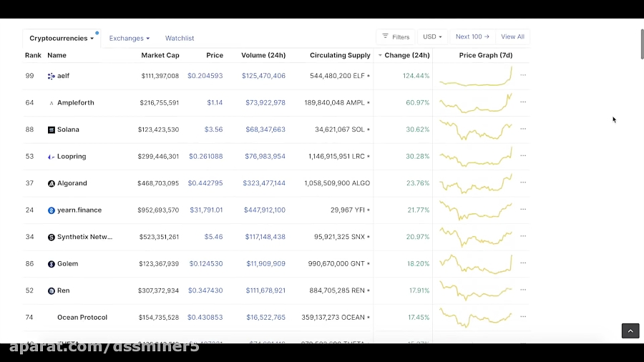Open more options for aelf row

[523, 75]
